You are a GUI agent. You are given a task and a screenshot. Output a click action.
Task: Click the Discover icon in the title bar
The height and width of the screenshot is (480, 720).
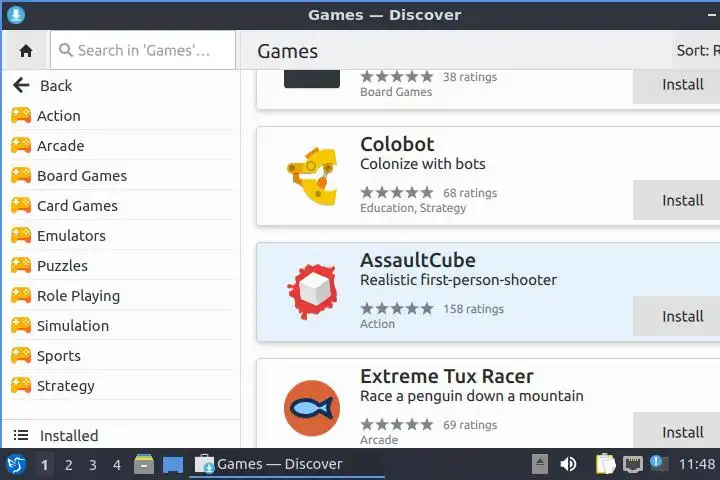click(x=16, y=15)
